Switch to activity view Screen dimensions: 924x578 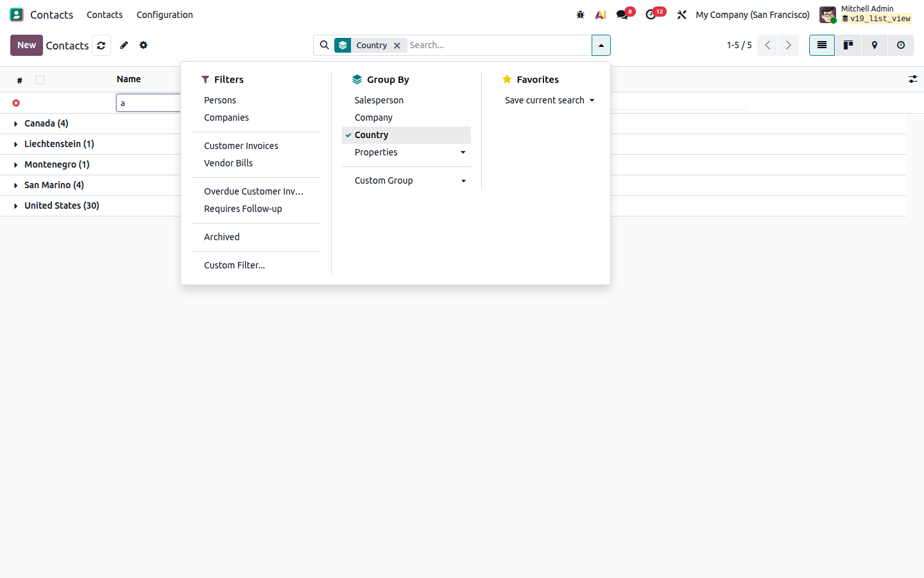click(901, 45)
